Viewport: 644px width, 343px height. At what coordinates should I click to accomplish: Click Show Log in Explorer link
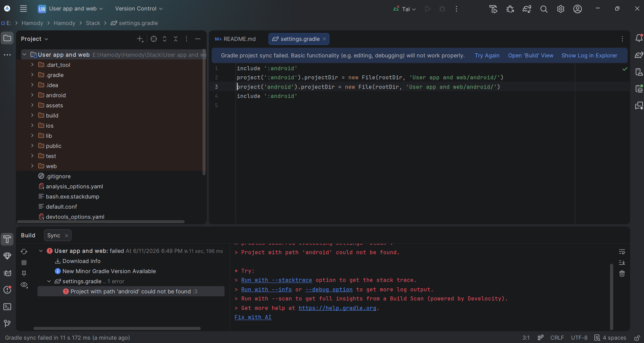coord(589,55)
